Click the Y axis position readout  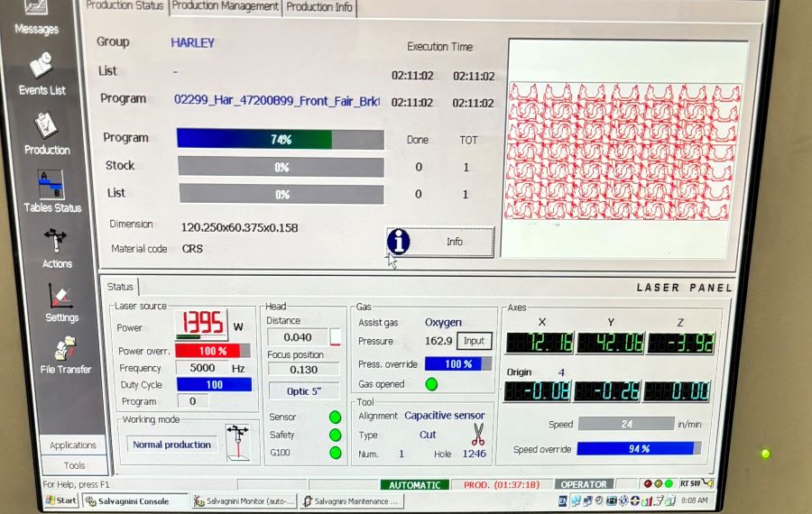pos(611,344)
